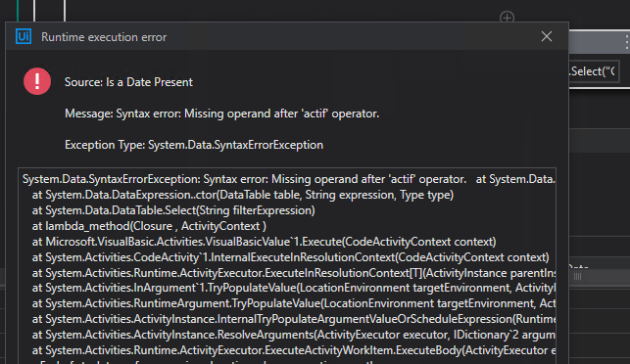Click the red exclamation error icon

coord(37,81)
